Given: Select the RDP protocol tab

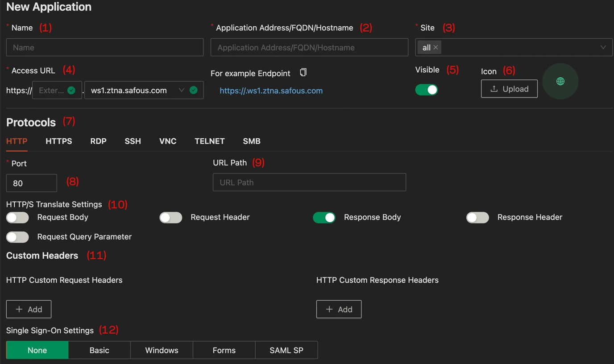Looking at the screenshot, I should (x=98, y=141).
